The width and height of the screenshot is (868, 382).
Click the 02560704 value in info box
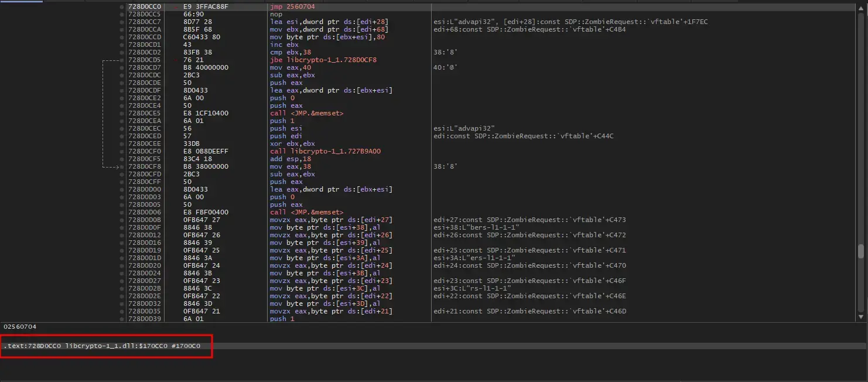(20, 326)
